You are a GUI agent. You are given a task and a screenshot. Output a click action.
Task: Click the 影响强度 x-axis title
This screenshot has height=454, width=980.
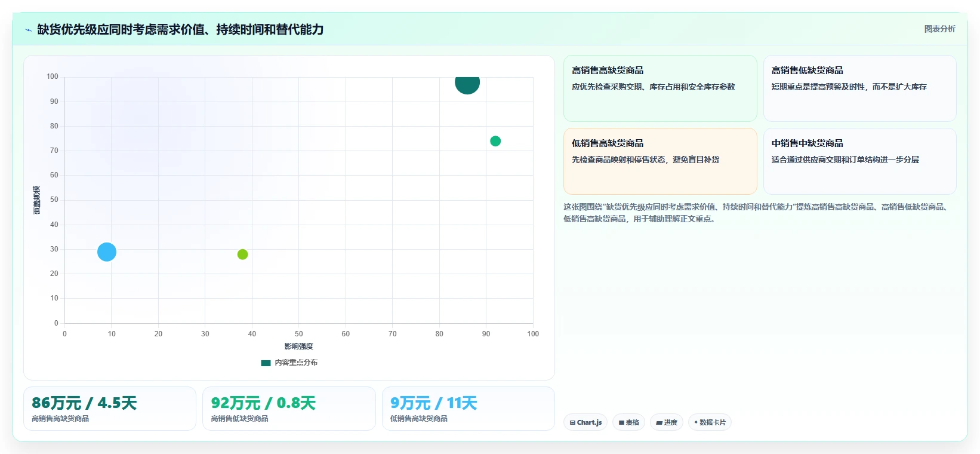coord(298,346)
